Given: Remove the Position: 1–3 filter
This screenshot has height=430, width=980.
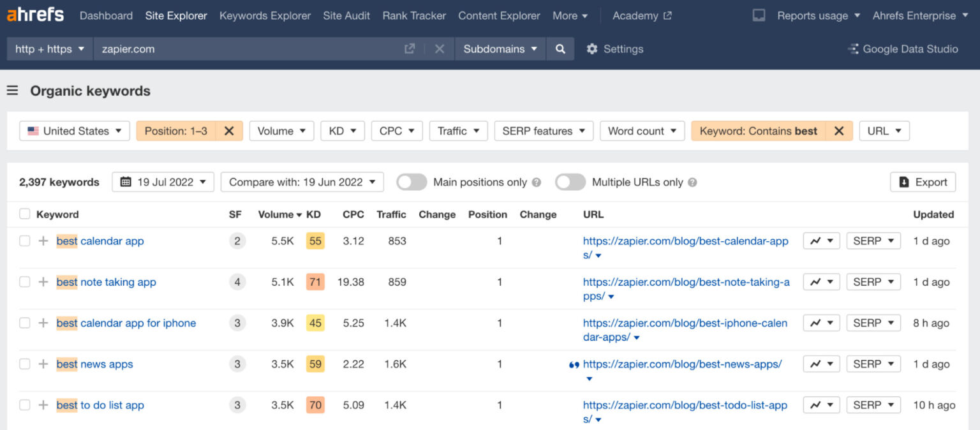Looking at the screenshot, I should coord(229,131).
